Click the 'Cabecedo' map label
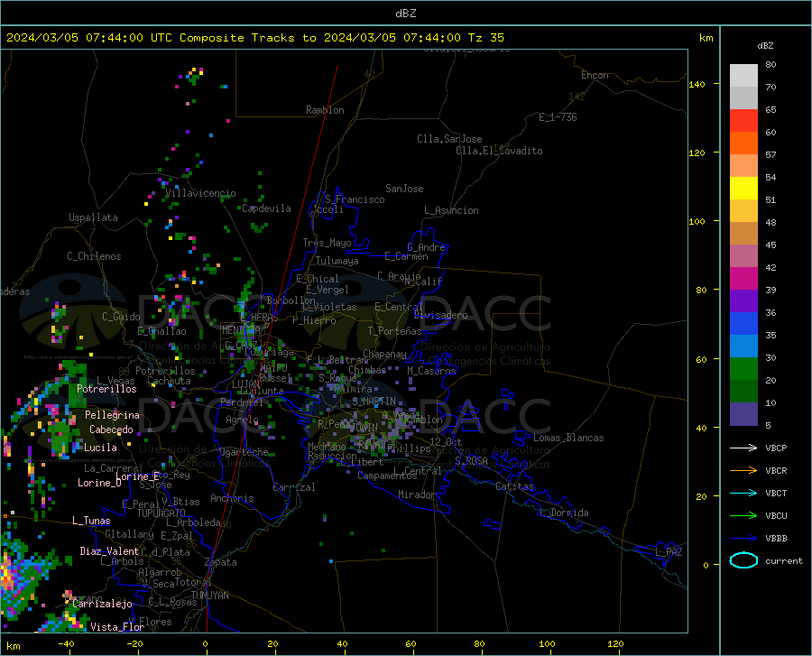 111,430
